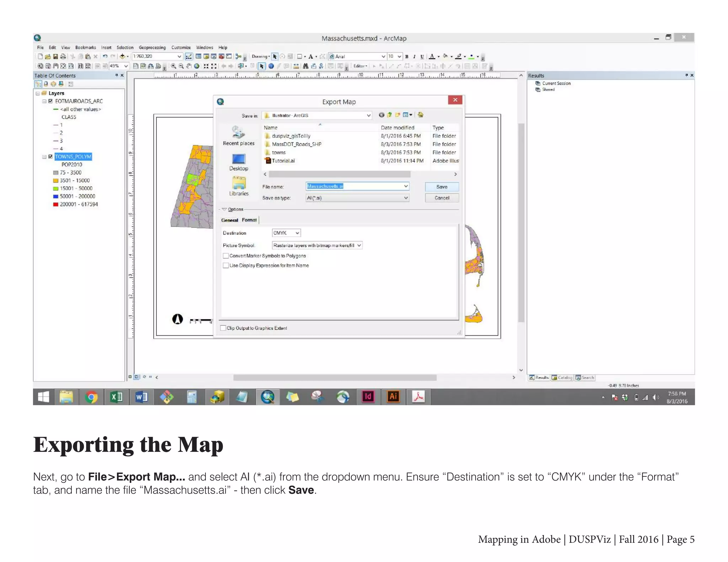Open the File menu
The image size is (728, 562).
41,47
